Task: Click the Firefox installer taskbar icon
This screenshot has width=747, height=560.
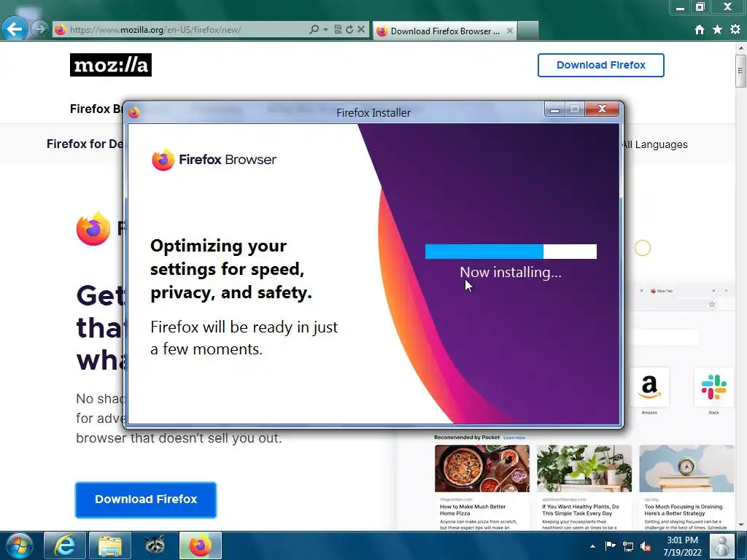Action: point(200,545)
